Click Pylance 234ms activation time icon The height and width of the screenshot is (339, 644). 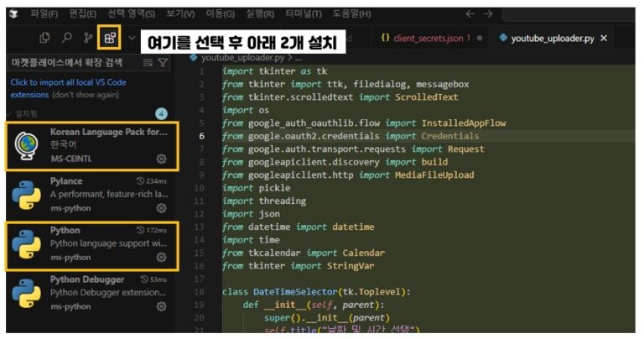pyautogui.click(x=141, y=180)
